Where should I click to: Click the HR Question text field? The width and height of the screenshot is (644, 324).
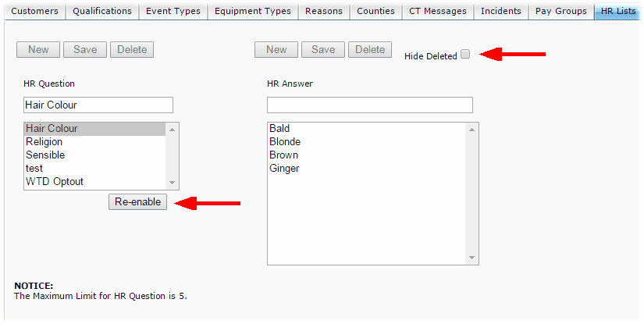(x=98, y=105)
